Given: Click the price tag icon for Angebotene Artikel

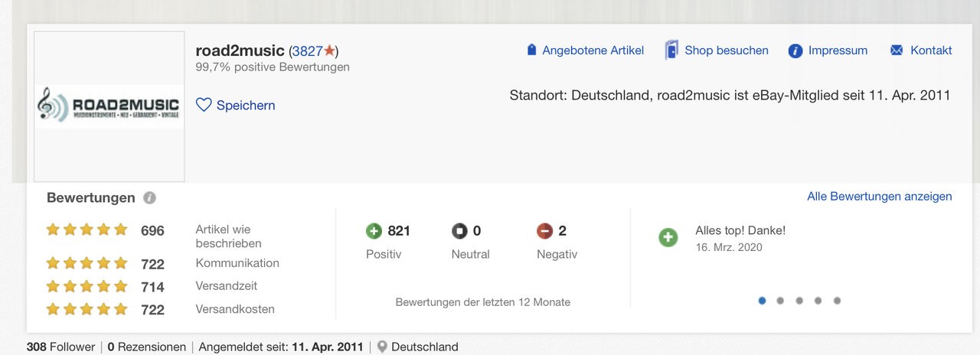Looking at the screenshot, I should point(532,50).
